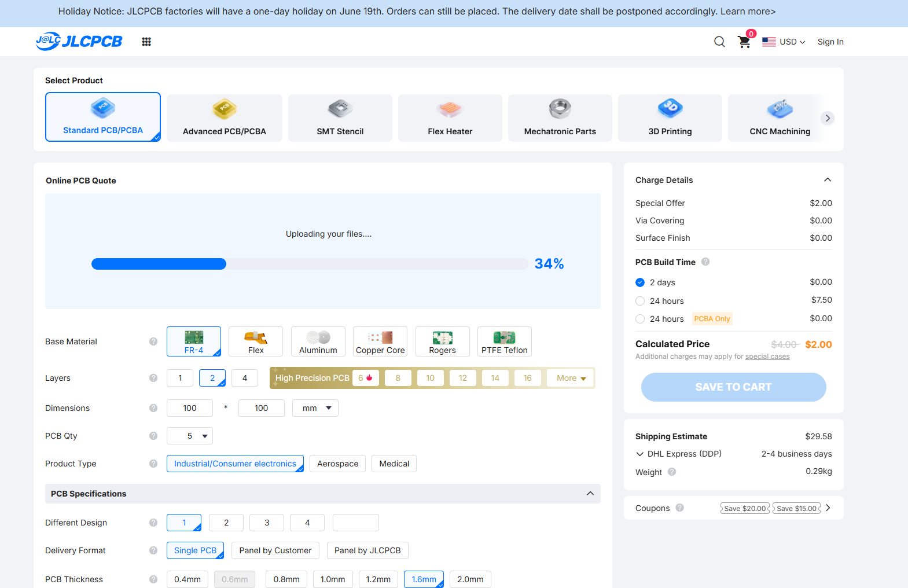Open PCB Qty dropdown

(190, 436)
